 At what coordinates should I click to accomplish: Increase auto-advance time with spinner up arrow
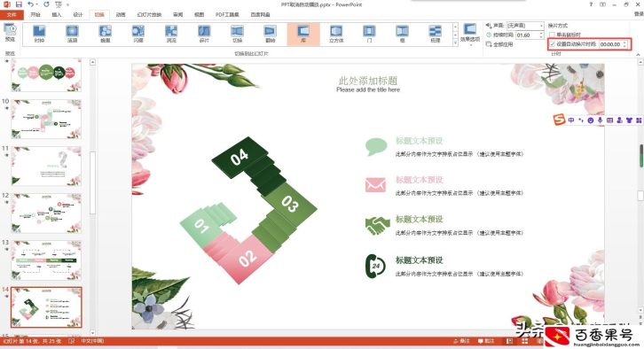625,42
